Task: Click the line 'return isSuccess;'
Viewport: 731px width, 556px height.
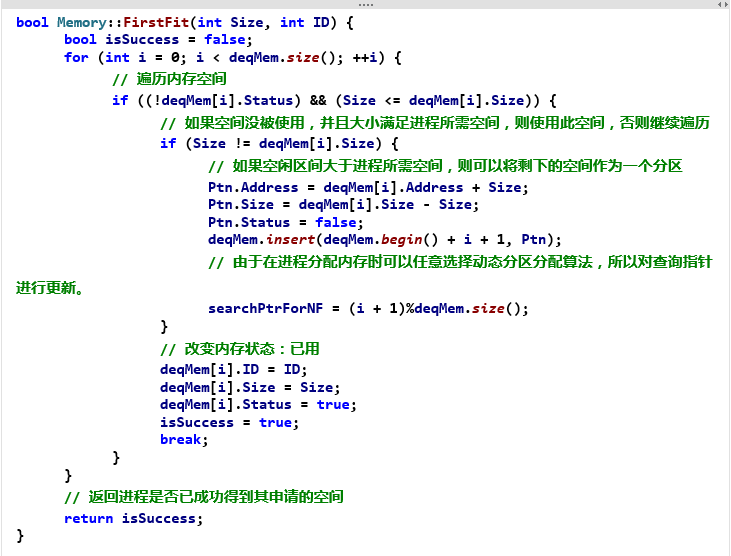Action: (x=133, y=518)
